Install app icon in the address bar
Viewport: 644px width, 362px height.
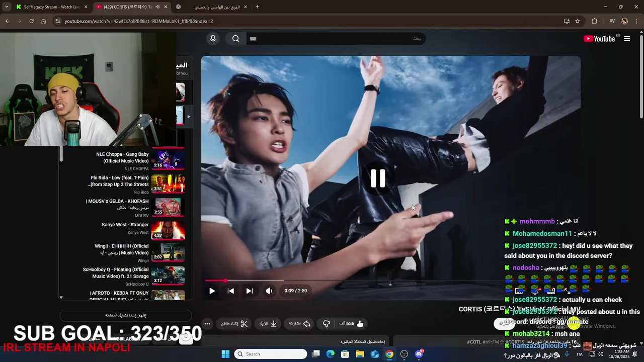(x=567, y=21)
